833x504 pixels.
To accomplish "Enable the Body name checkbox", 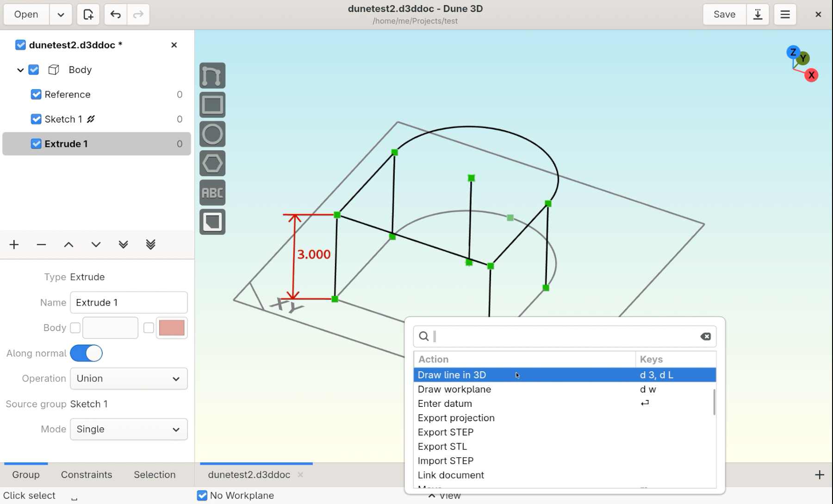I will [x=75, y=328].
